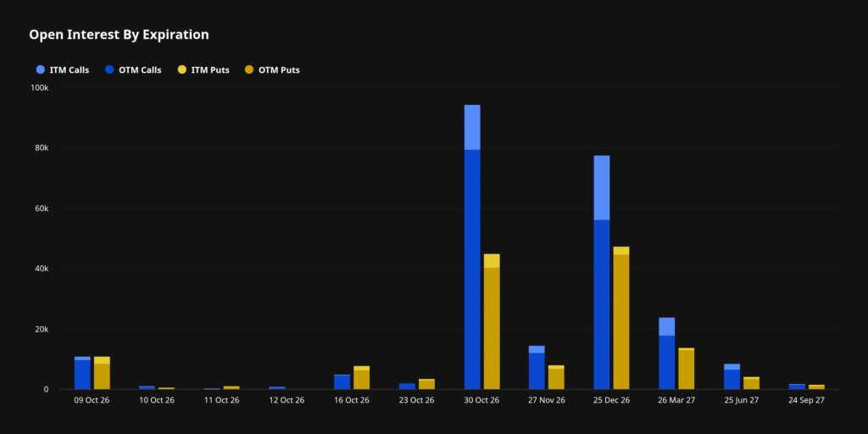Screen dimensions: 868x434
Task: Click the '16 Oct 26' axis label
Action: click(x=352, y=400)
